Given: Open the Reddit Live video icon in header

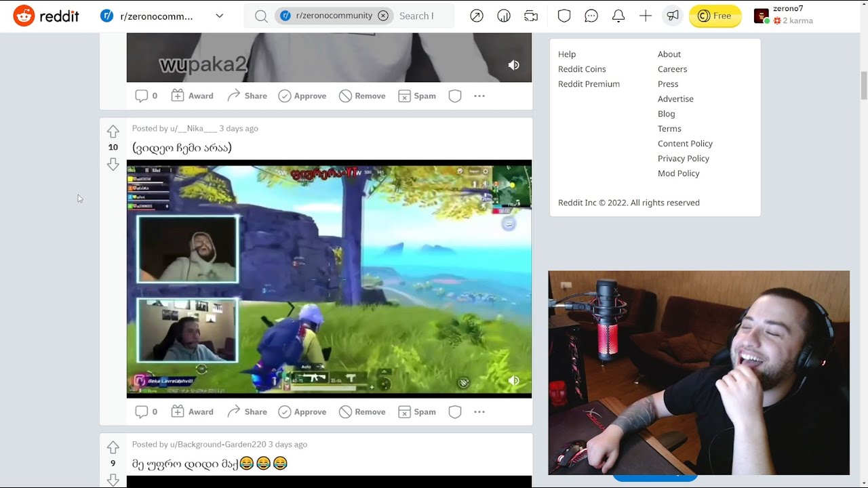Looking at the screenshot, I should tap(531, 16).
